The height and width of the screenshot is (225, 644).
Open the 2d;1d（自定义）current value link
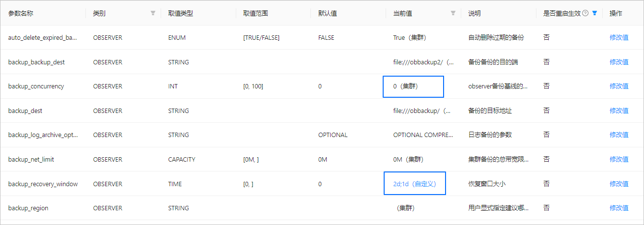point(415,184)
